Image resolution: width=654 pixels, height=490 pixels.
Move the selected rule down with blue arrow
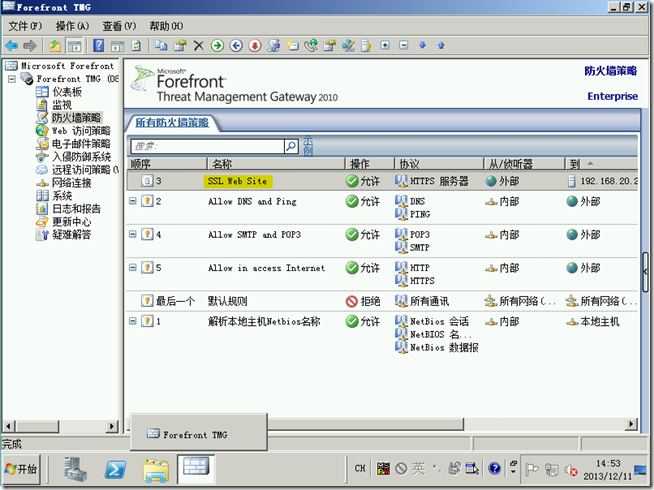(423, 45)
